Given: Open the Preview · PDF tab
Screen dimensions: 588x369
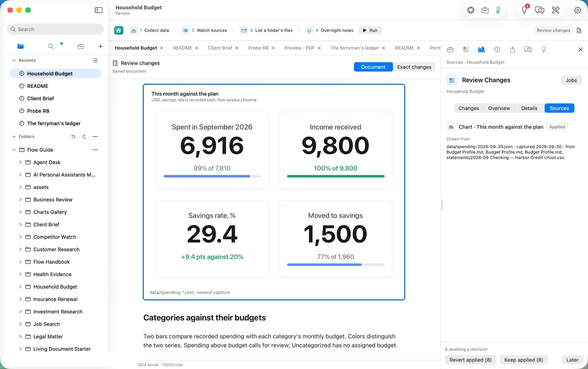Looking at the screenshot, I should click(x=299, y=48).
